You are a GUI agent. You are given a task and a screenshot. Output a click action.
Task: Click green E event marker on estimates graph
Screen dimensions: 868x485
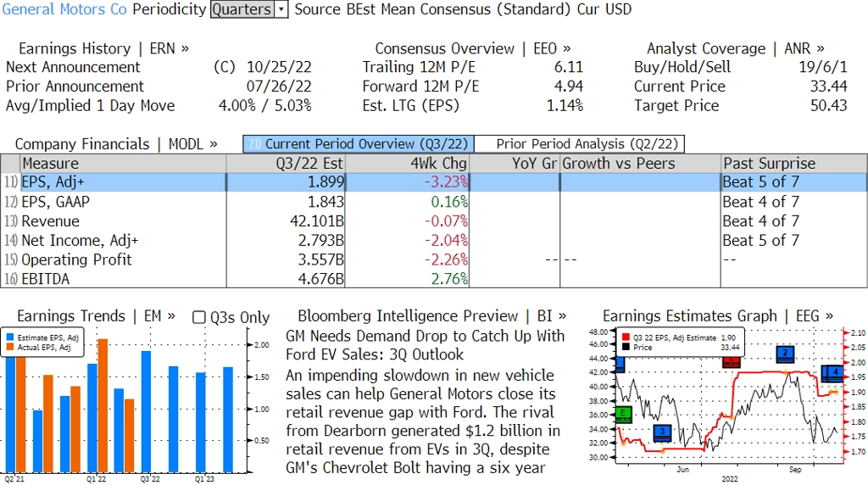coord(623,414)
